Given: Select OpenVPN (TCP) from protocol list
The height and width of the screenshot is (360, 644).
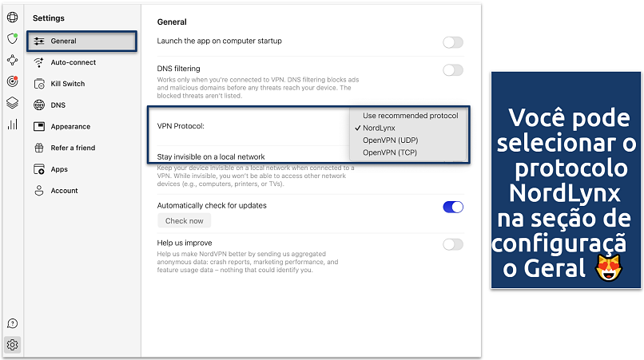Looking at the screenshot, I should coord(392,152).
